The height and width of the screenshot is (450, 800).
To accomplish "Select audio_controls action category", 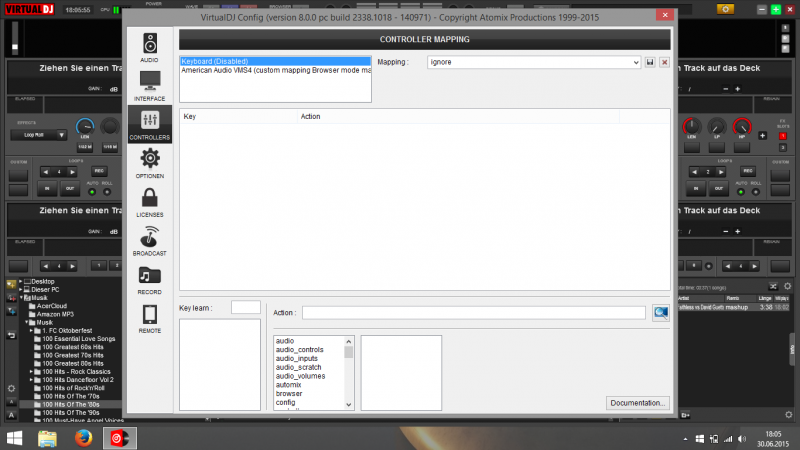I will point(299,349).
